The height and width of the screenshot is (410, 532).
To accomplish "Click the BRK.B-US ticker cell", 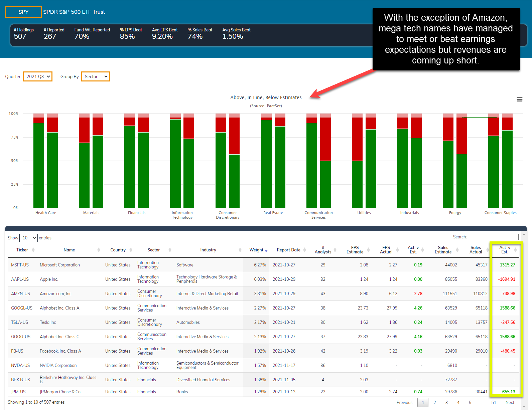I will pos(20,380).
